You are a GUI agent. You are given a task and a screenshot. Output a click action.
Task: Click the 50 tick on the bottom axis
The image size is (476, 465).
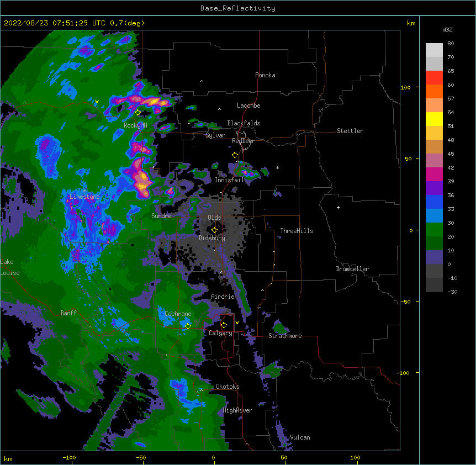[x=284, y=457]
